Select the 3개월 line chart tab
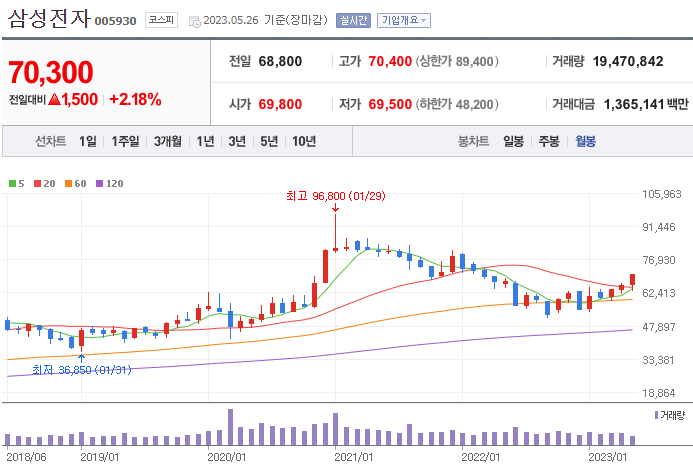 (168, 141)
